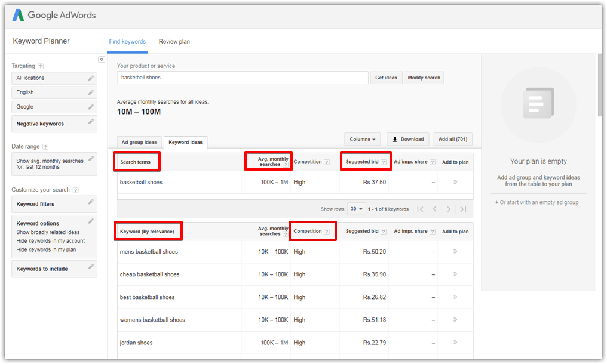Click Add all (701) button
Viewport: 607px width, 364px height.
pos(453,139)
